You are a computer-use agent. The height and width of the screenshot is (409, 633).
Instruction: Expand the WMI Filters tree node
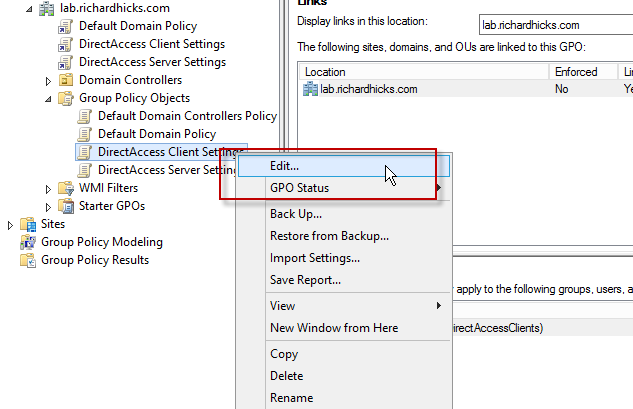pyautogui.click(x=48, y=188)
